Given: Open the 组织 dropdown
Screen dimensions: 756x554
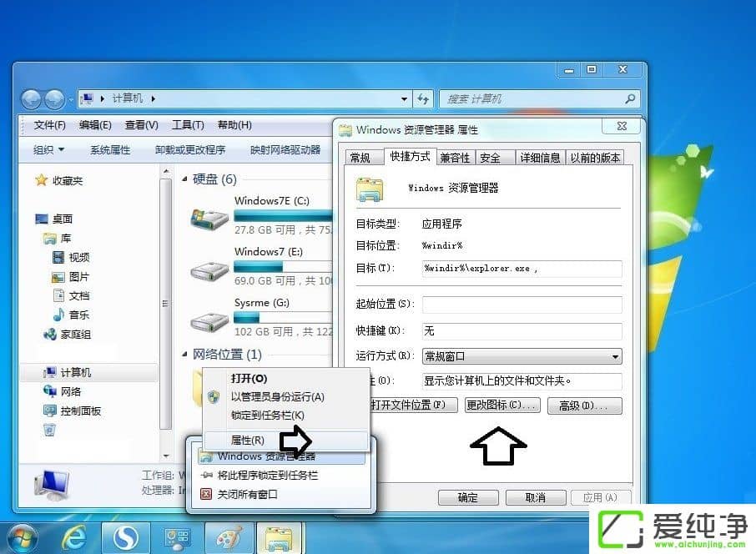Looking at the screenshot, I should point(48,150).
